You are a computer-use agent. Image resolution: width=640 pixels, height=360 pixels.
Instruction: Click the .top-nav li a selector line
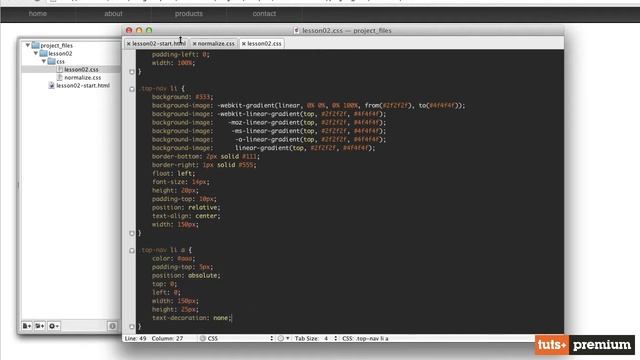tap(166, 249)
